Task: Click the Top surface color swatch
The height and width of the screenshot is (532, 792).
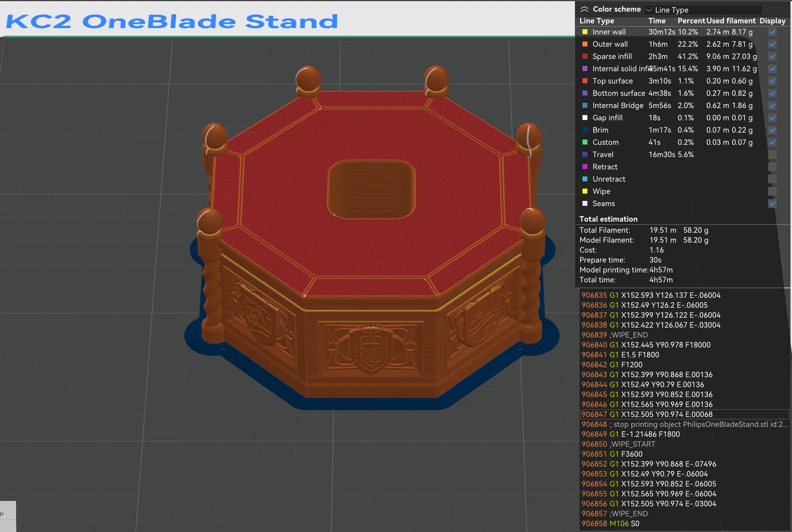Action: tap(585, 81)
